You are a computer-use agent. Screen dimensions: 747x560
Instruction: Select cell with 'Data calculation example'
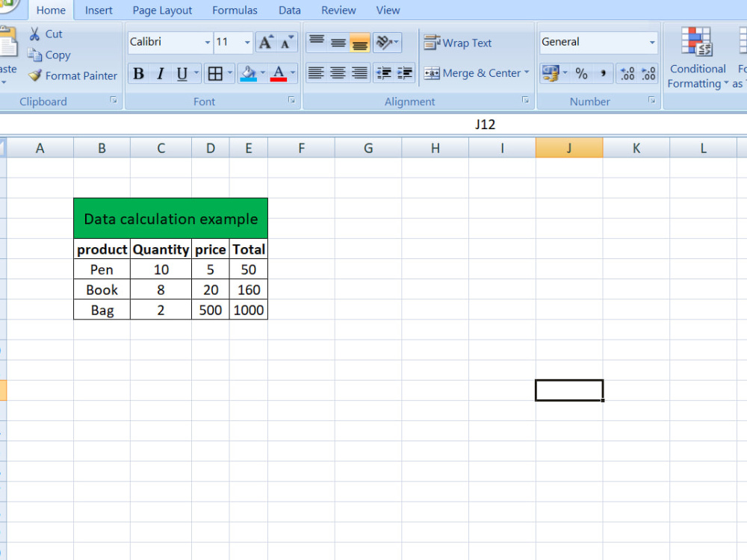pos(170,219)
